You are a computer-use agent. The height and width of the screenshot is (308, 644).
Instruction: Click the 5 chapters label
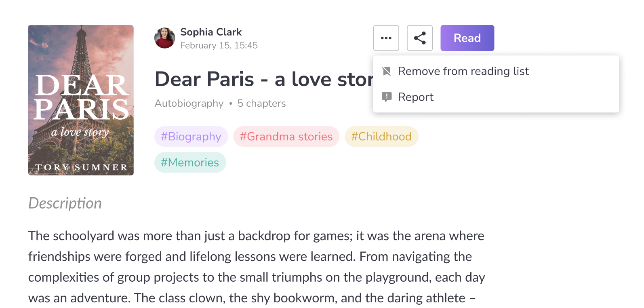261,103
